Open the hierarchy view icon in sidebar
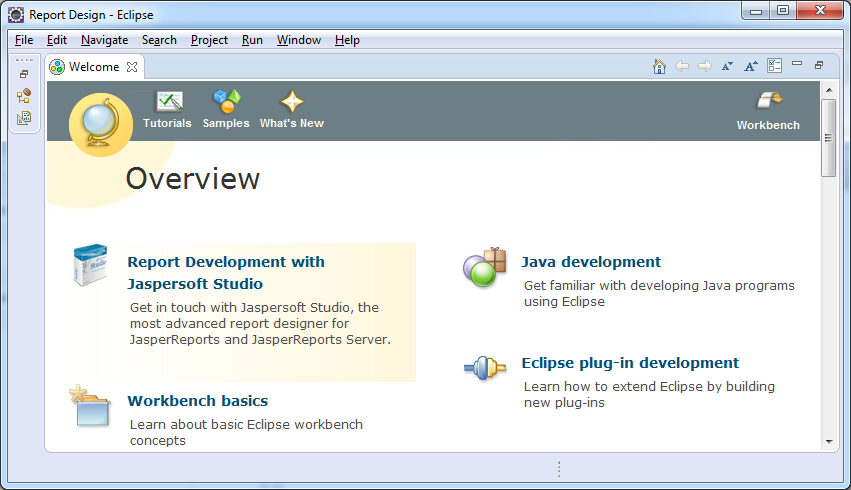This screenshot has height=490, width=851. coord(24,96)
